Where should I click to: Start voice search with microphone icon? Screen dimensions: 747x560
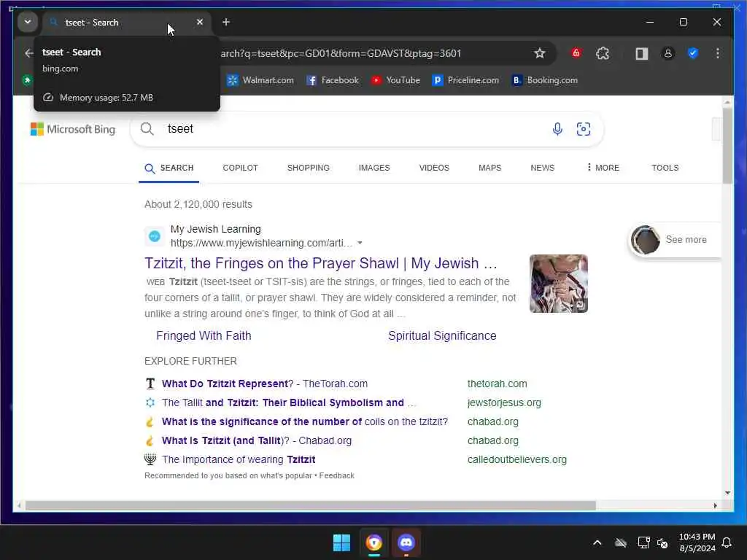557,128
